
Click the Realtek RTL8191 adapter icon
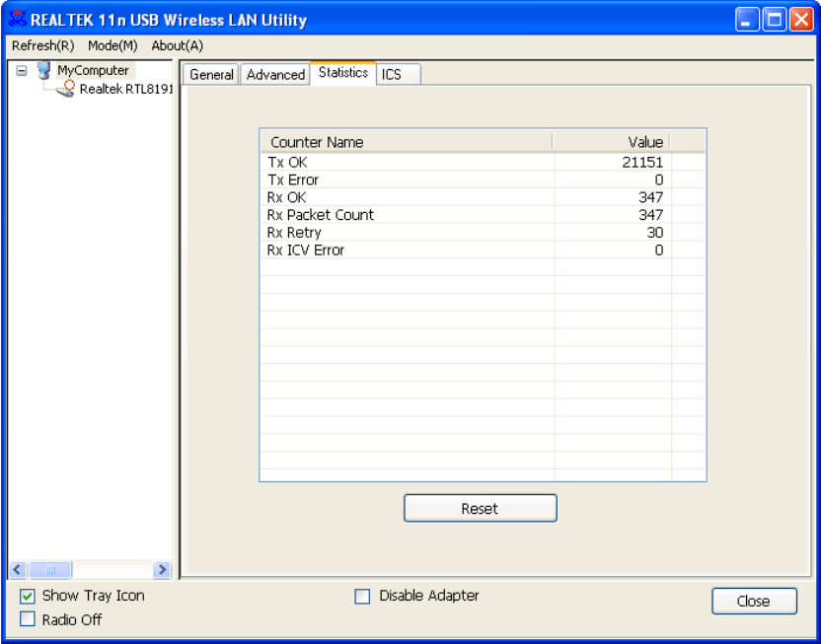pos(65,89)
